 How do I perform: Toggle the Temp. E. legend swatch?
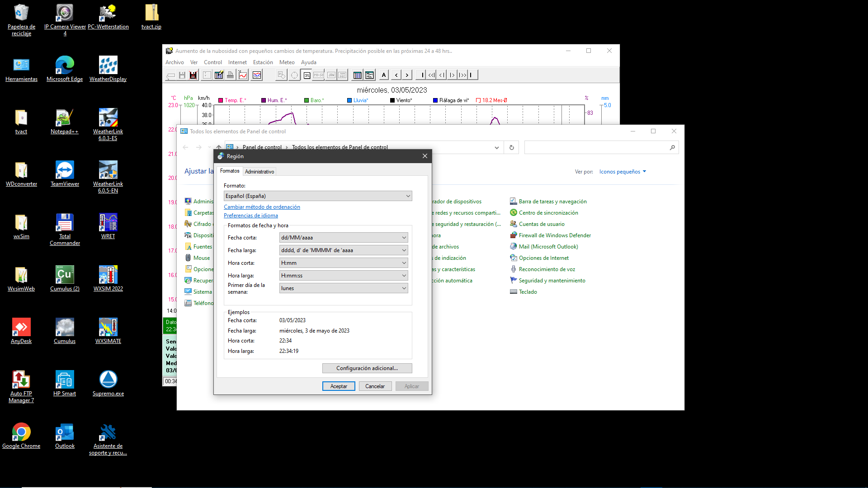(x=221, y=100)
